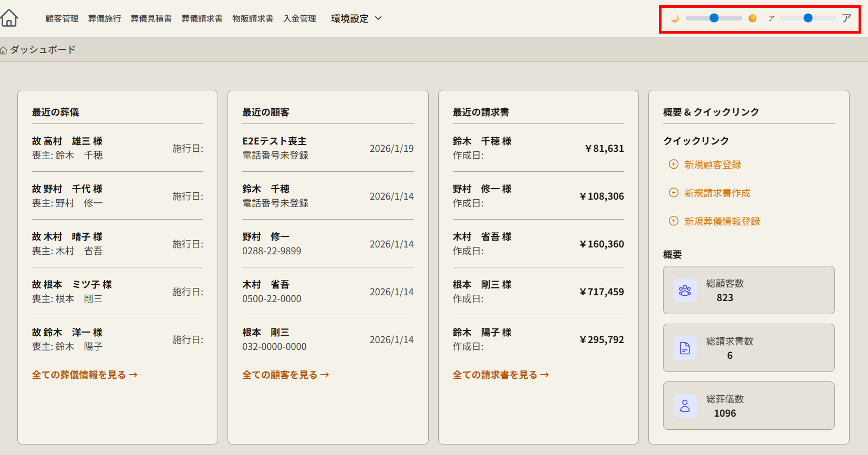Expand the 環境設定 dropdown menu
This screenshot has width=868, height=455.
[356, 19]
